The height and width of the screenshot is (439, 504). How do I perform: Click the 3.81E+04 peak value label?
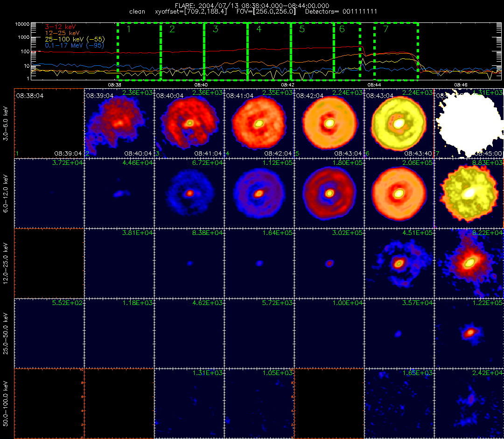coord(138,233)
